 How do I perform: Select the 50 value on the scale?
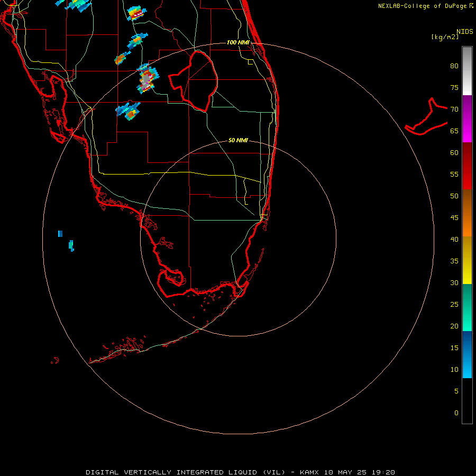(x=454, y=196)
